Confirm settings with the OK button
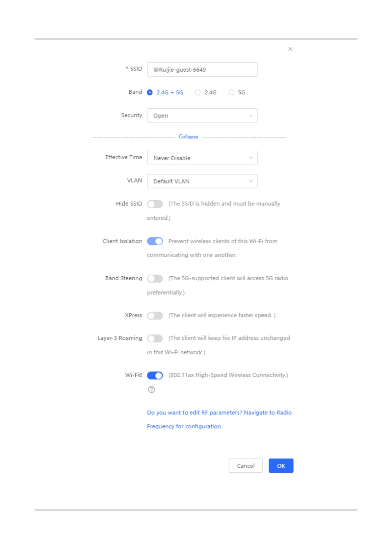 [x=281, y=466]
